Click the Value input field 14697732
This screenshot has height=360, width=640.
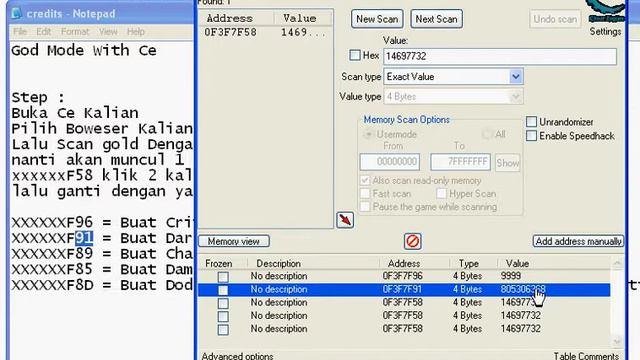(500, 56)
